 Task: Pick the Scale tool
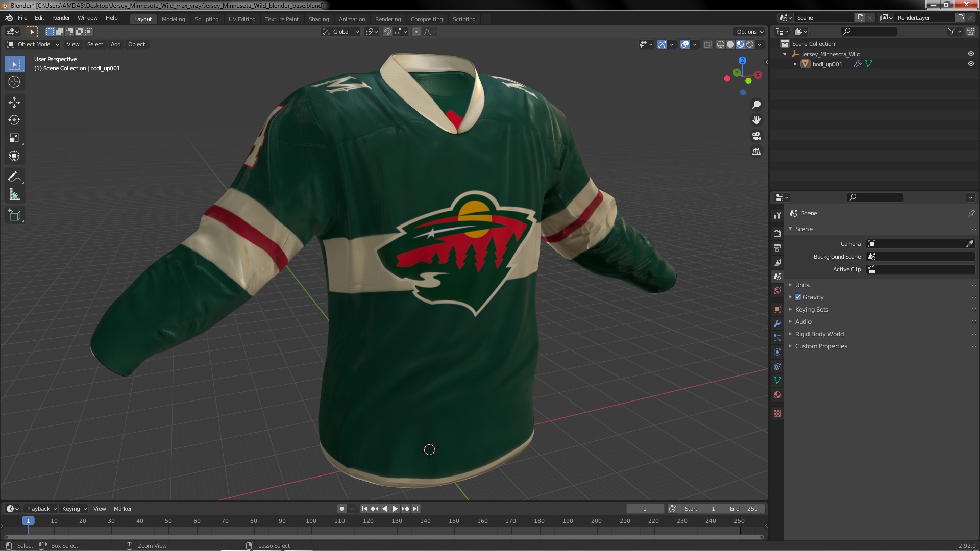pos(14,138)
